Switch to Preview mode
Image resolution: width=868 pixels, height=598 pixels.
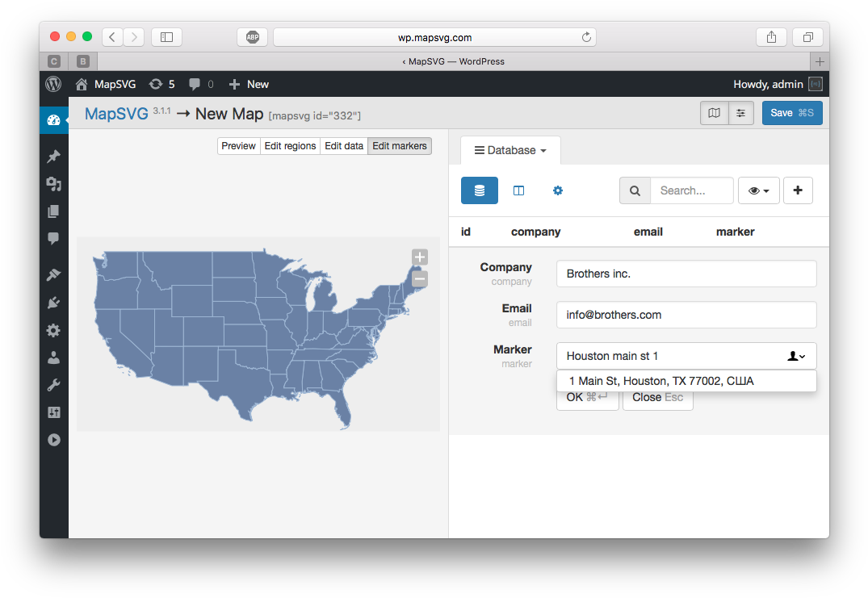pos(238,146)
